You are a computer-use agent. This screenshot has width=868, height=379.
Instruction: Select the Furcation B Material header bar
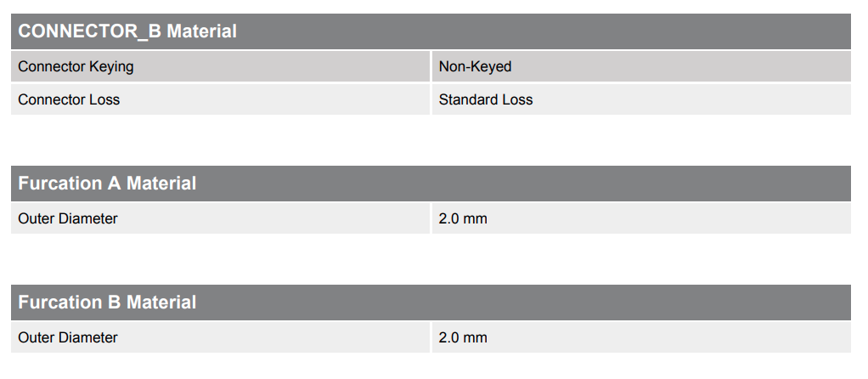[x=431, y=303]
